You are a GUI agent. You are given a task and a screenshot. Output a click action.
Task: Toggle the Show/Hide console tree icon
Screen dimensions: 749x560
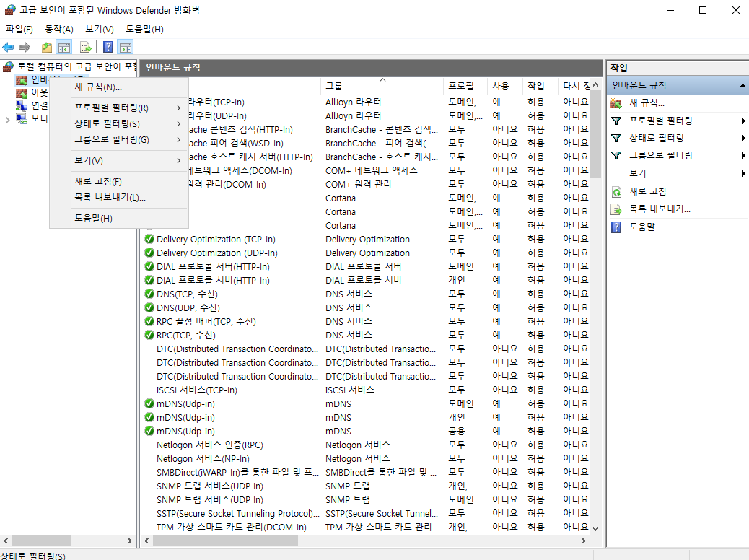pyautogui.click(x=64, y=48)
